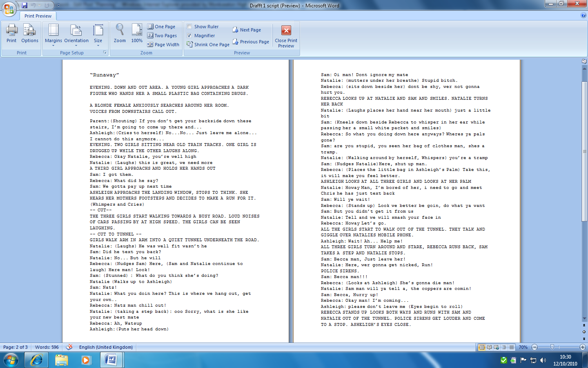588x368 pixels.
Task: Click the English (United Kingdom) language indicator
Action: point(106,347)
